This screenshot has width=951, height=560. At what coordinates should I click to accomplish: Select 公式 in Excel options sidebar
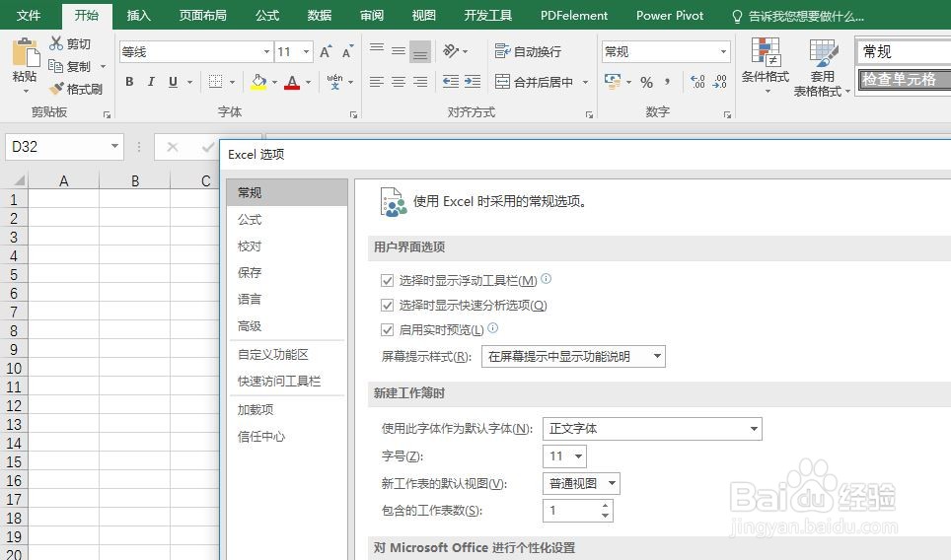click(x=286, y=220)
